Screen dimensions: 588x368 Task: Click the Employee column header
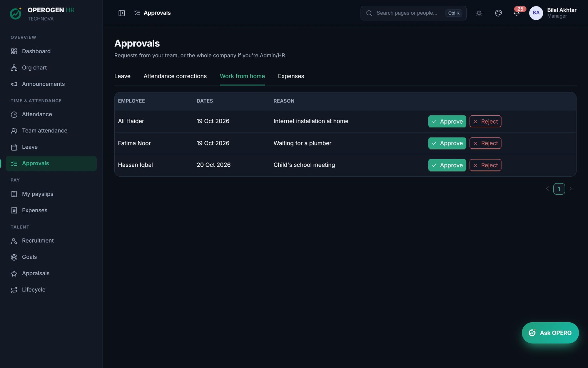point(131,101)
